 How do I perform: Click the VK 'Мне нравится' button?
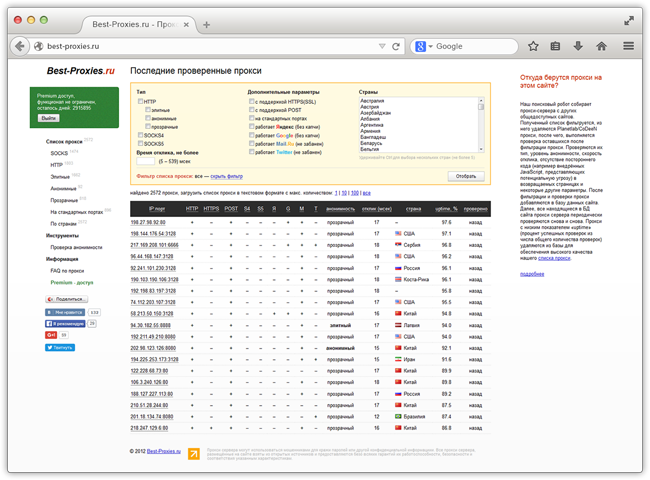click(x=65, y=312)
